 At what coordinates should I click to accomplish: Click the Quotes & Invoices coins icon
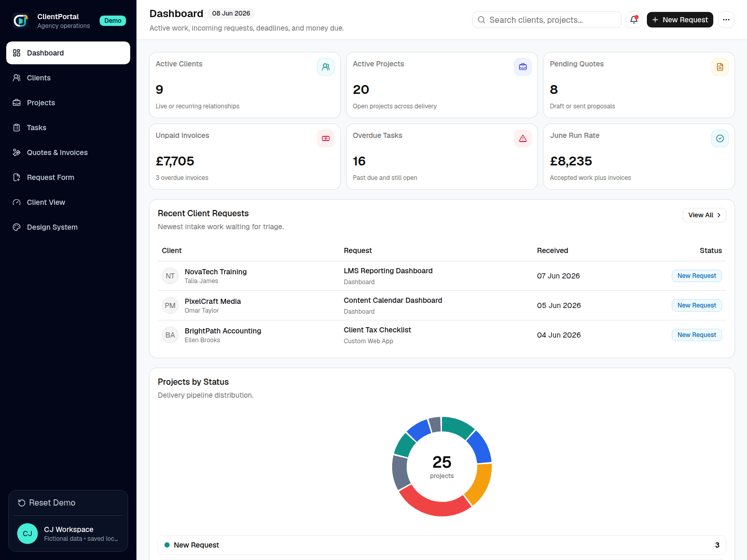click(x=17, y=152)
